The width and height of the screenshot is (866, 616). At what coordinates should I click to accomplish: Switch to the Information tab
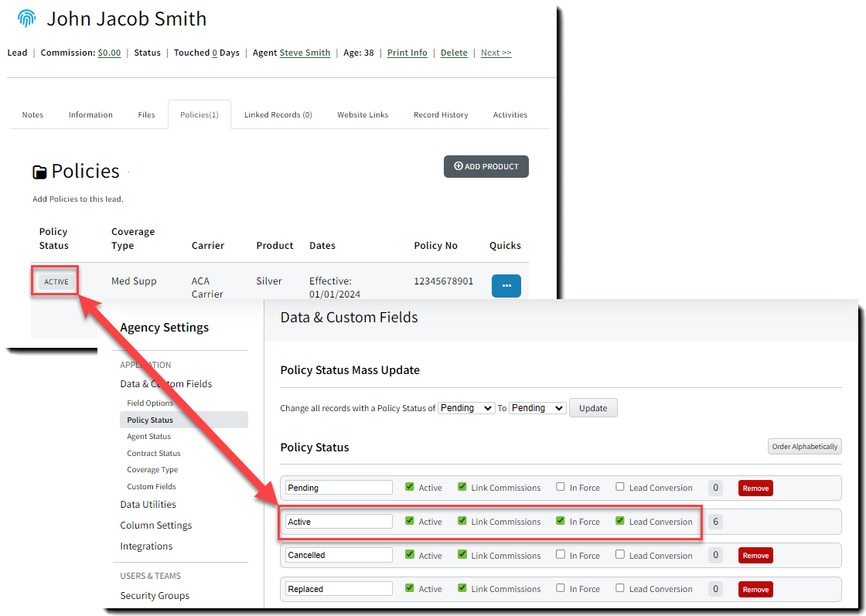90,115
